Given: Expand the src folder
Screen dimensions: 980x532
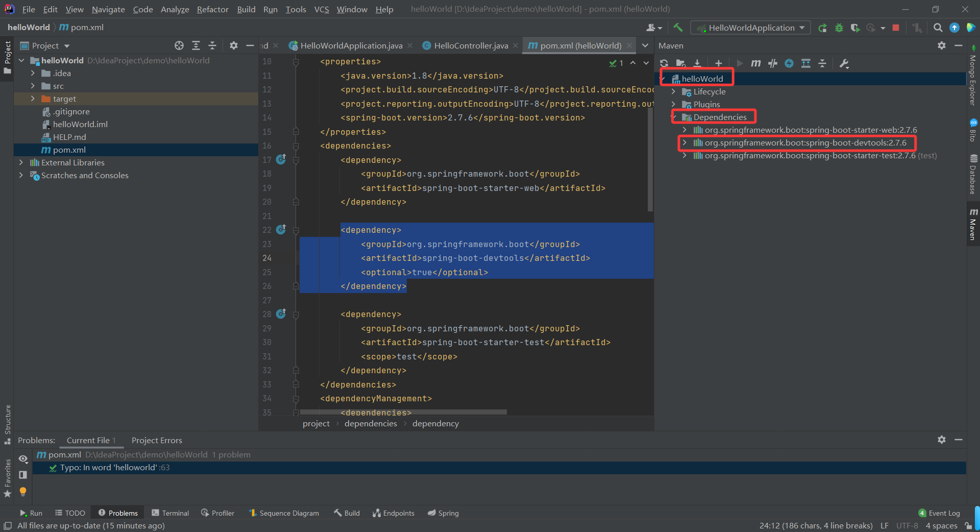Looking at the screenshot, I should (33, 86).
